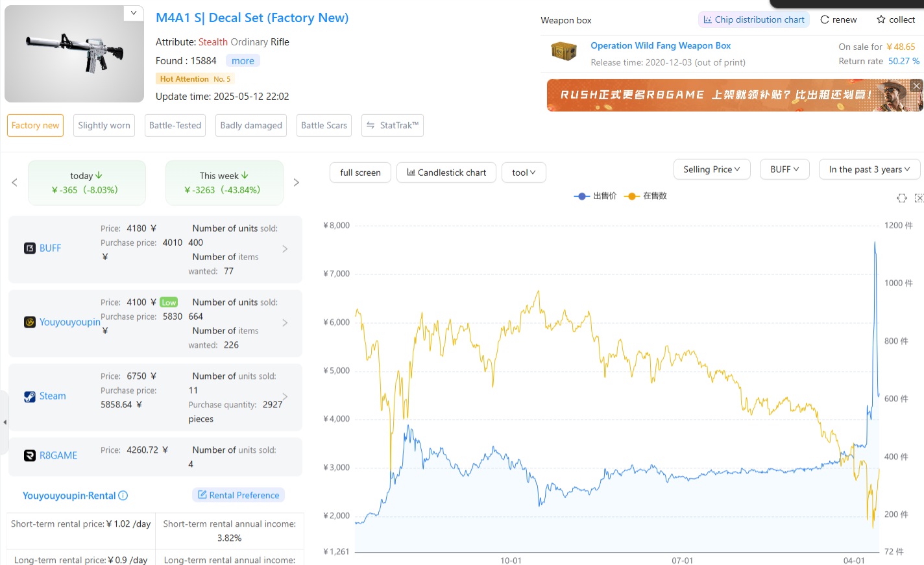Select the Badly damaged wear tab
This screenshot has width=924, height=565.
pos(251,125)
